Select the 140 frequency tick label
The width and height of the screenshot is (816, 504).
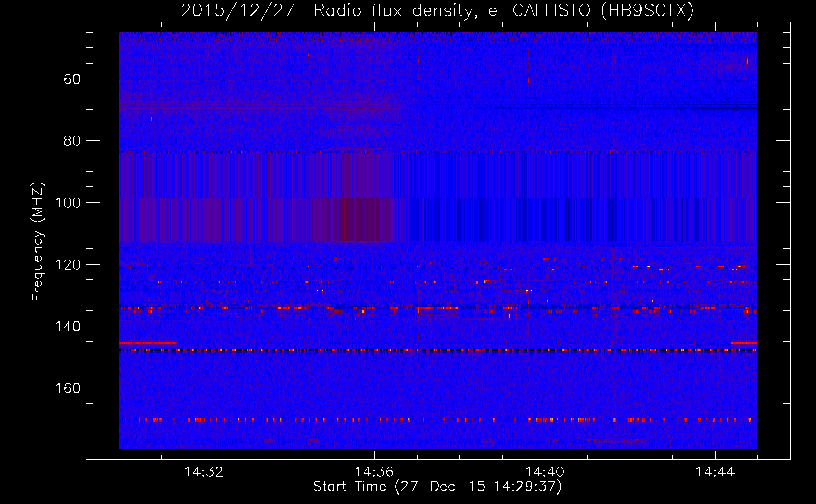point(68,326)
